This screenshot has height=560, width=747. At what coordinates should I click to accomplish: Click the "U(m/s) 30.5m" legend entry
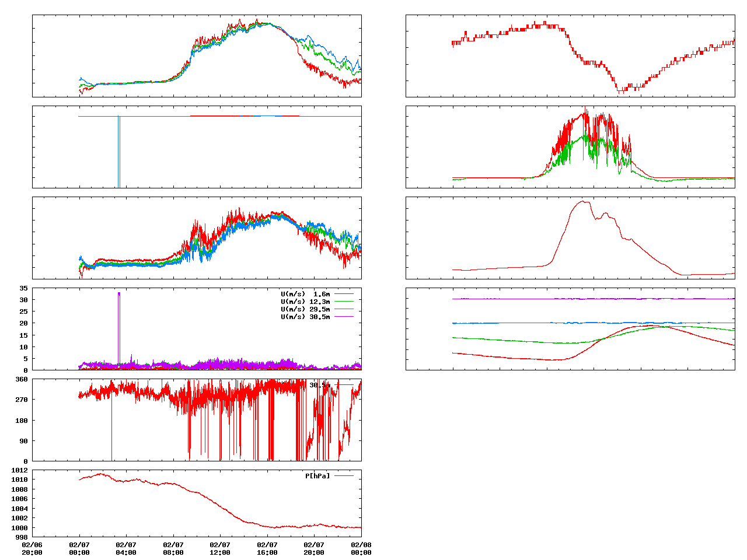305,317
